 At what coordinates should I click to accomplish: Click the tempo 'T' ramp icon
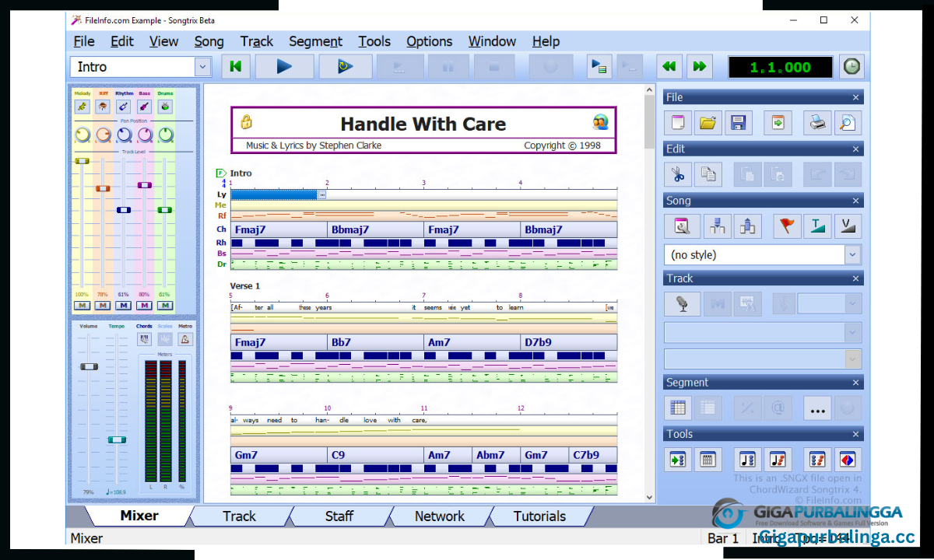[x=817, y=226]
